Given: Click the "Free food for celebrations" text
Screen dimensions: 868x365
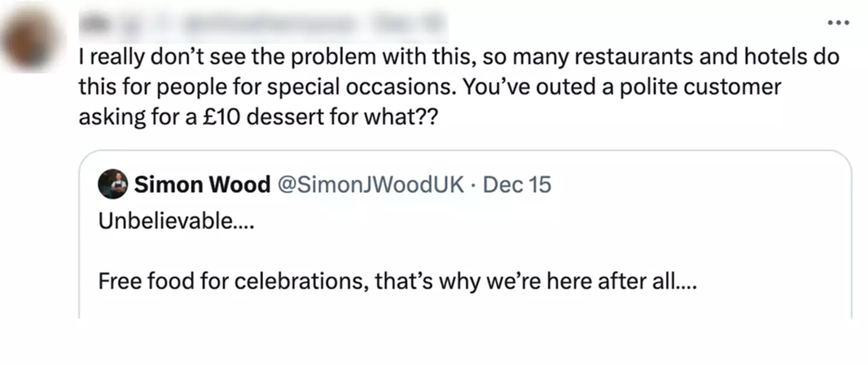Looking at the screenshot, I should click(232, 281).
